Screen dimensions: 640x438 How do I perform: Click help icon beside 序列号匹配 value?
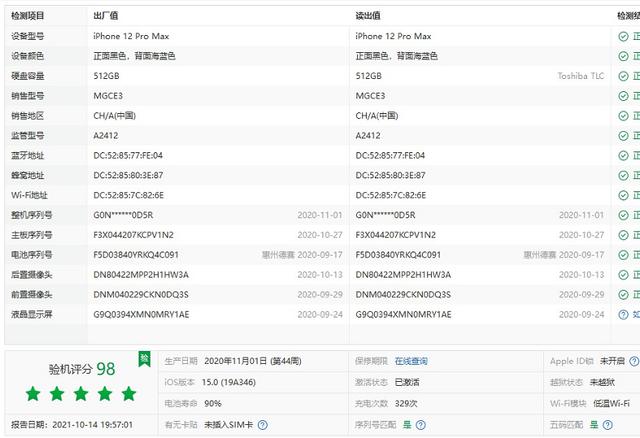[420, 425]
